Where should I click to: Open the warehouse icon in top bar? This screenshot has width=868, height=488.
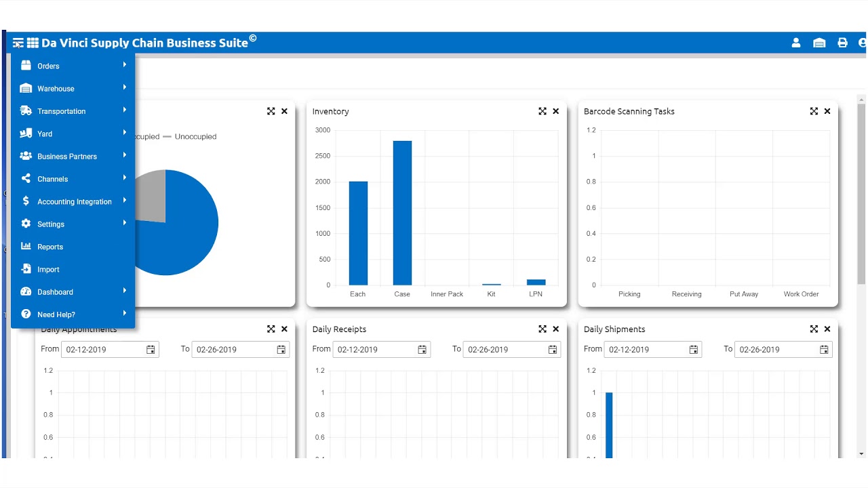click(819, 43)
